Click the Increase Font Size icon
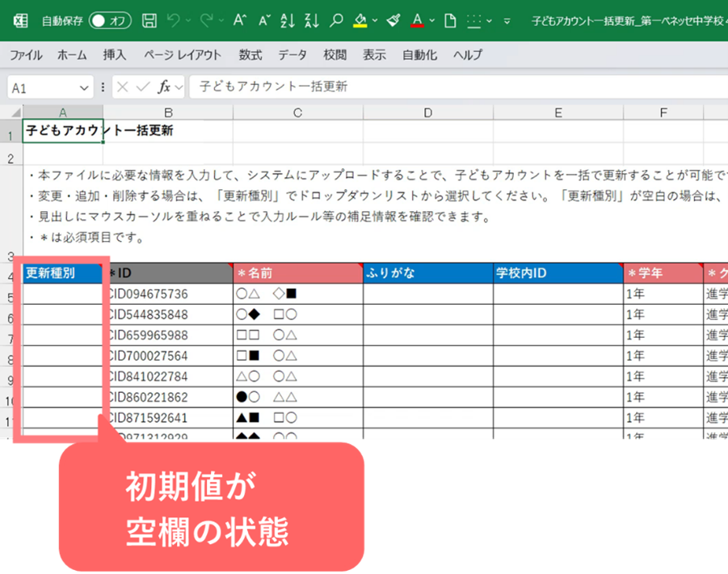This screenshot has width=728, height=574. [x=239, y=20]
